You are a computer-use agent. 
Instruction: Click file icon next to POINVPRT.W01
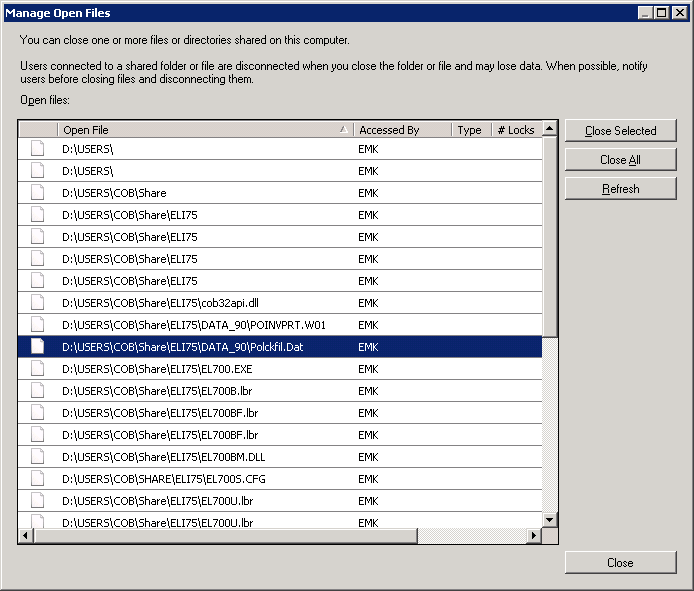pyautogui.click(x=38, y=324)
